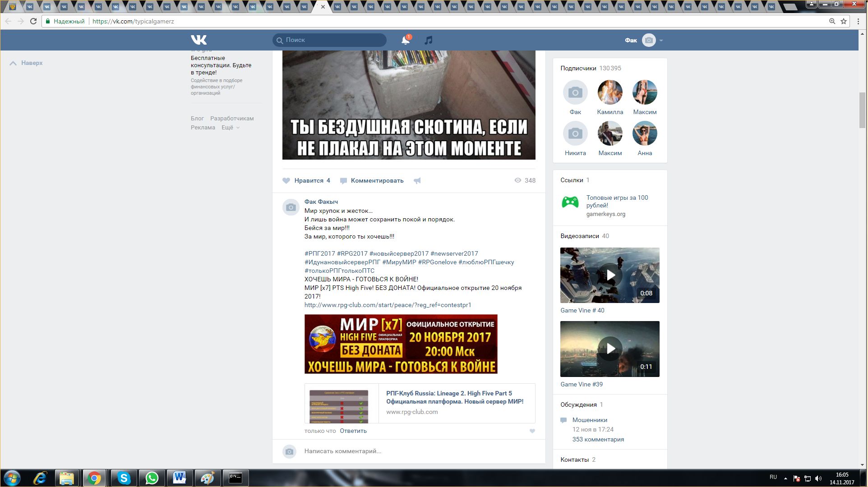Open subscriber Анна avatar

645,133
